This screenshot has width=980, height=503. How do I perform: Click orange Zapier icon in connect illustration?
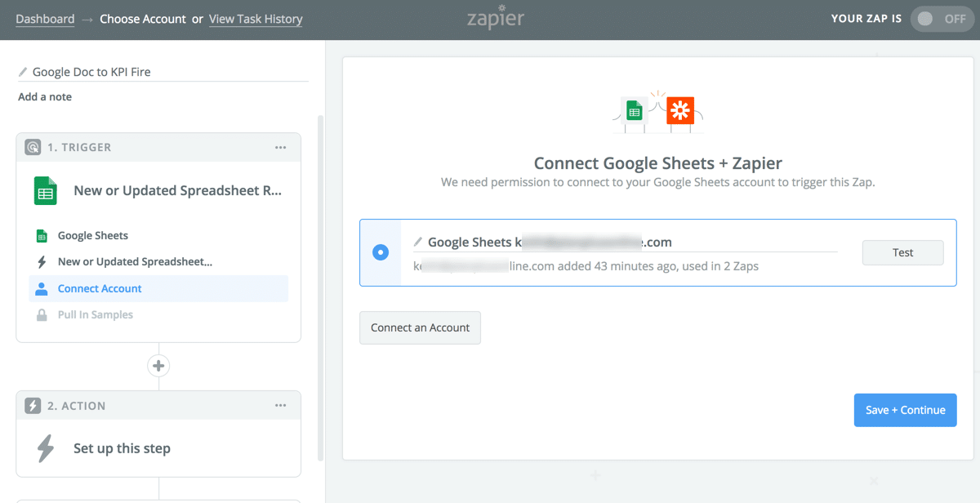click(x=680, y=110)
